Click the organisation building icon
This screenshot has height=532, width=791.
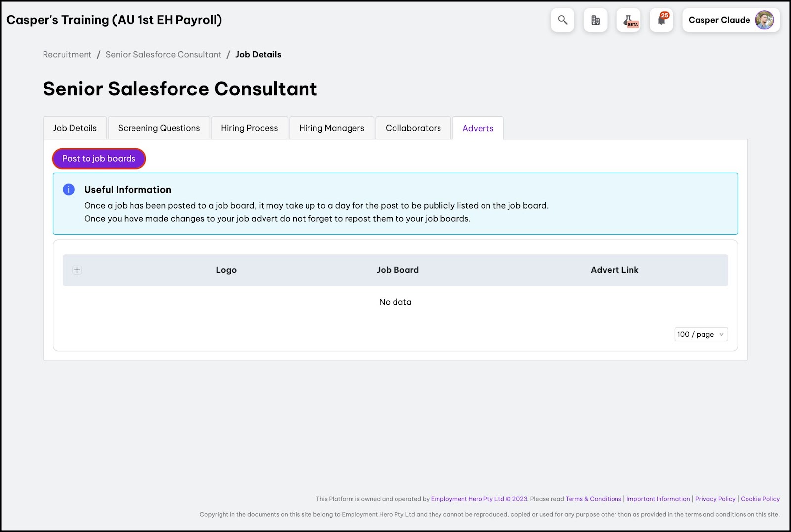tap(595, 20)
